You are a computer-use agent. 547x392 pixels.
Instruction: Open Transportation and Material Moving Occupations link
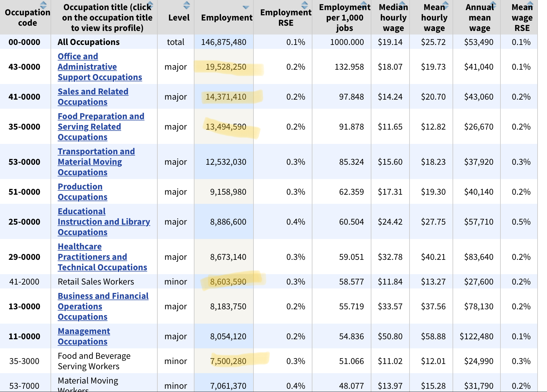tap(96, 162)
